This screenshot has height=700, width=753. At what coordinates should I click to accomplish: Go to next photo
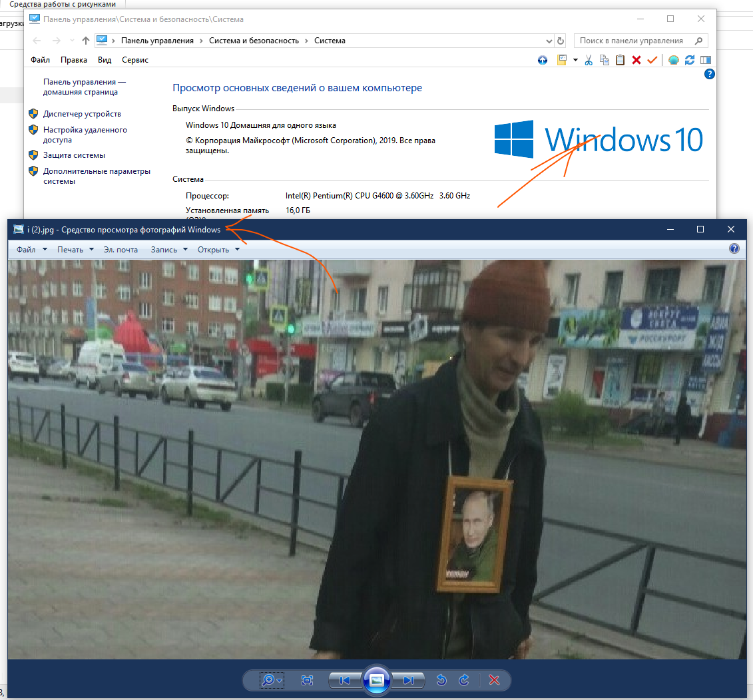click(x=408, y=680)
